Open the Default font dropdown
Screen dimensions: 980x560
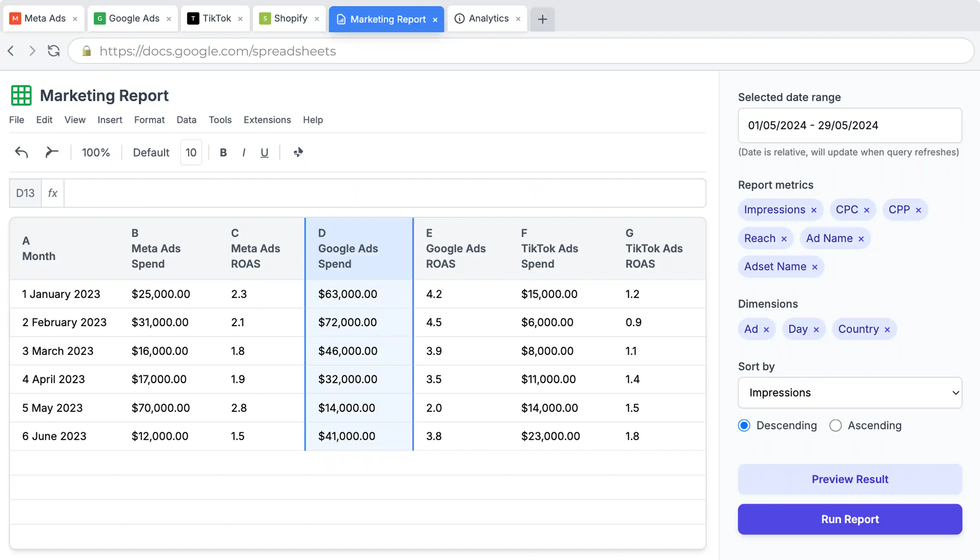[x=151, y=153]
